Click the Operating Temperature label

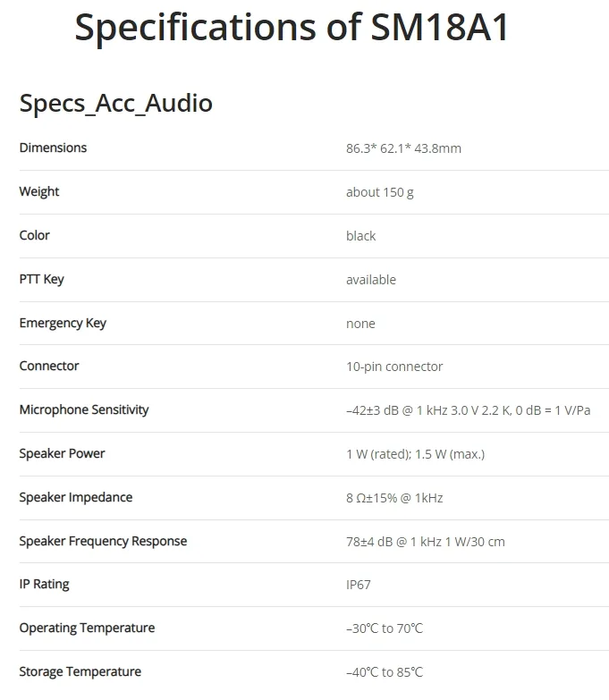(x=87, y=628)
